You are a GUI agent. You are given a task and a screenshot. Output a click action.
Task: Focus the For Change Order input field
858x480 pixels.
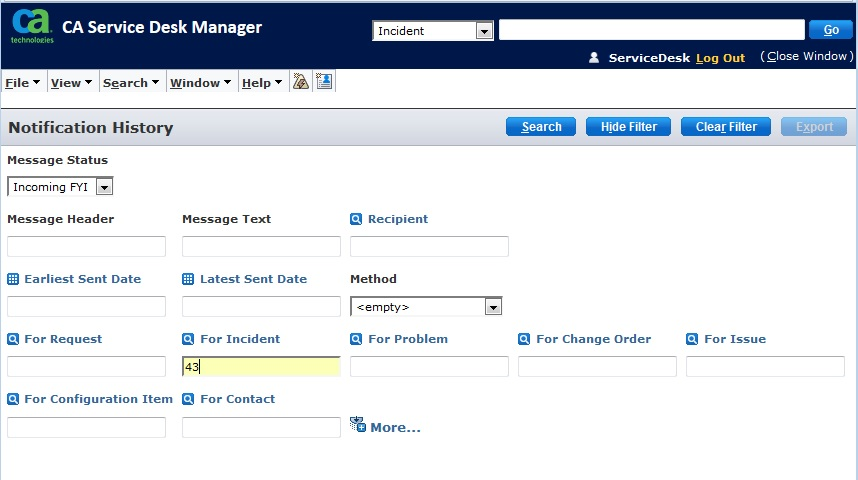(x=597, y=366)
